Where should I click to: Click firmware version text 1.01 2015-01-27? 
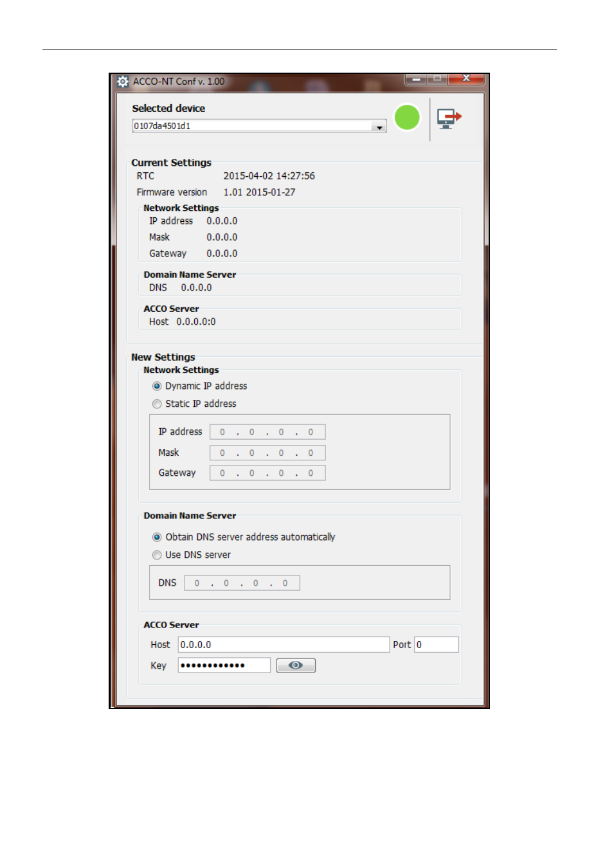pos(260,192)
